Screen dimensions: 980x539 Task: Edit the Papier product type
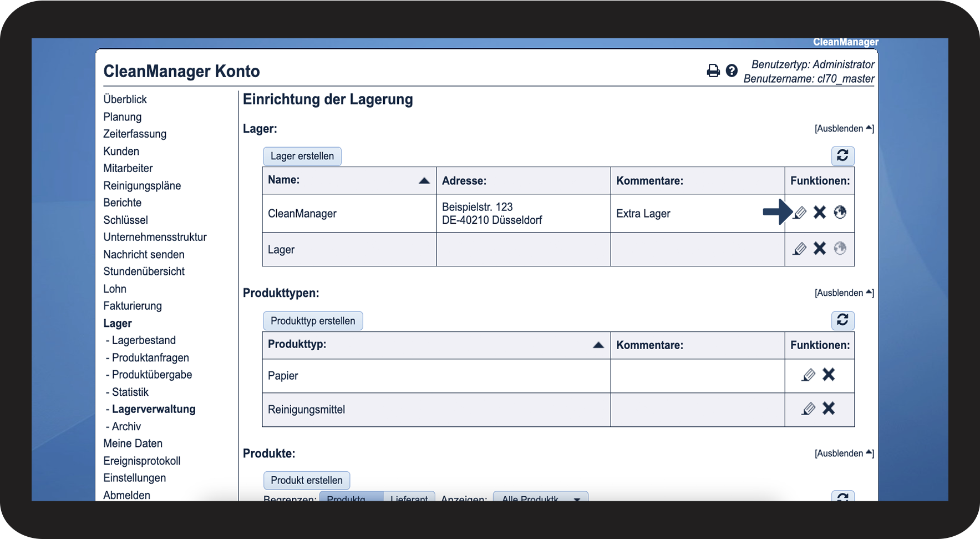click(x=809, y=375)
